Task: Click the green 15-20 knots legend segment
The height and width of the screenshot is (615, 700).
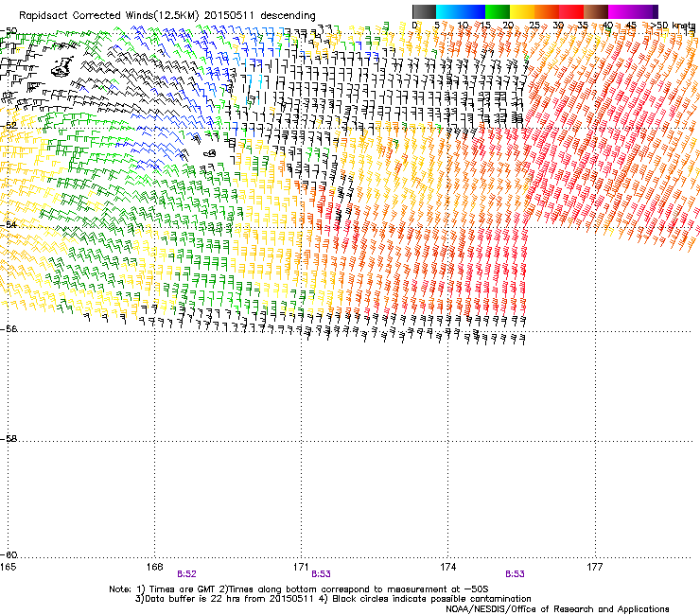Action: coord(498,11)
